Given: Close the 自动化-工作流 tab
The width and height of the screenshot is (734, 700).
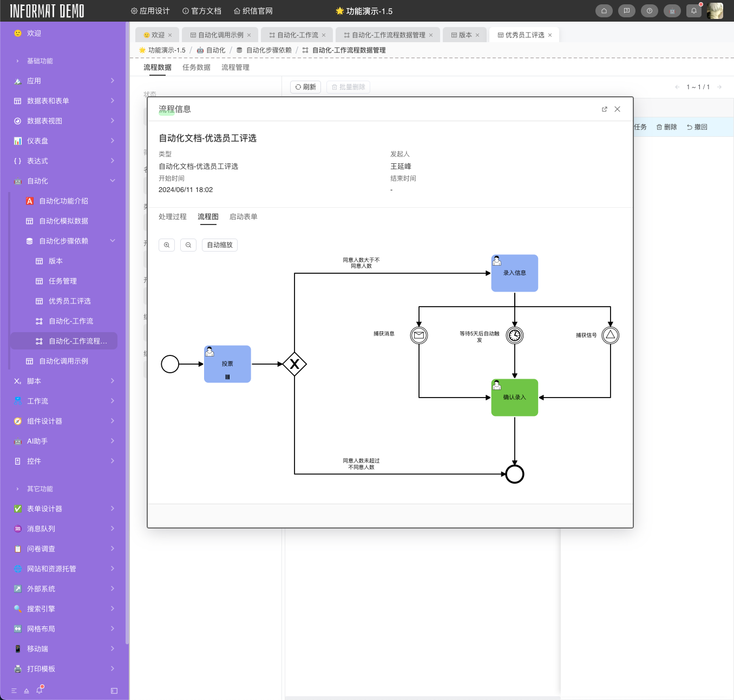Looking at the screenshot, I should 324,35.
